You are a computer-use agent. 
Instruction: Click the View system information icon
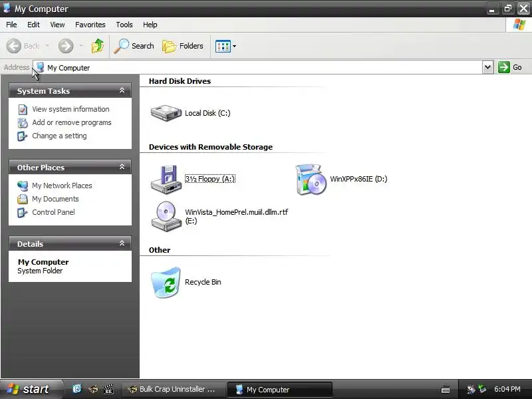[23, 109]
